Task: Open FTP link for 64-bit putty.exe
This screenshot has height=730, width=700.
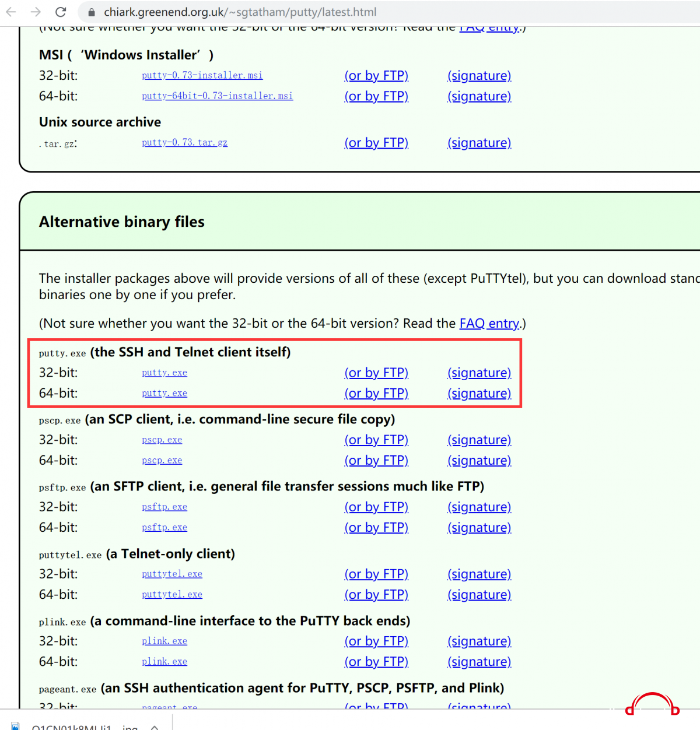Action: click(376, 394)
